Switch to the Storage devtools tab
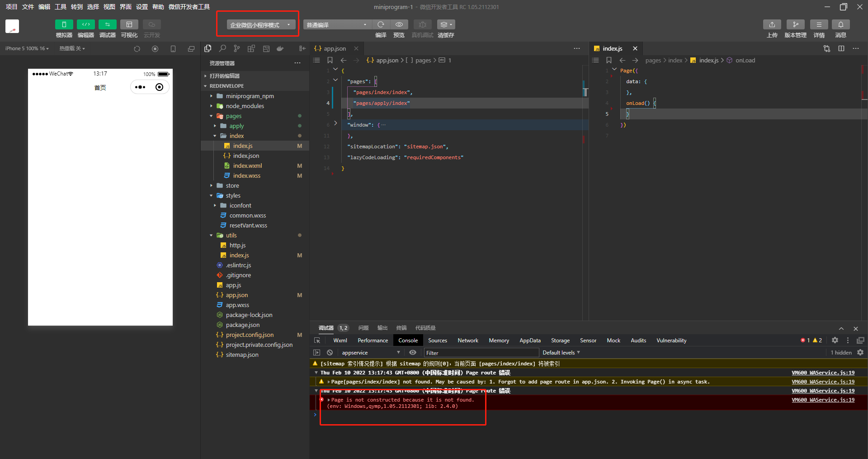 click(x=560, y=341)
